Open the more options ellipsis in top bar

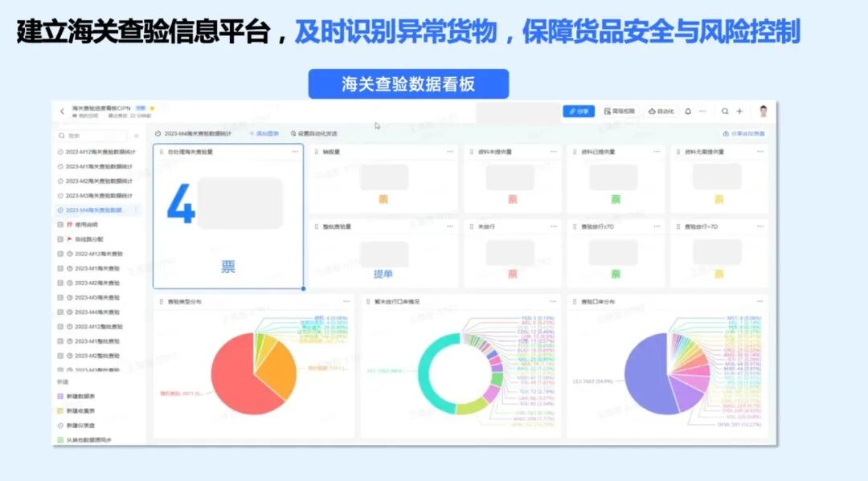click(x=702, y=112)
